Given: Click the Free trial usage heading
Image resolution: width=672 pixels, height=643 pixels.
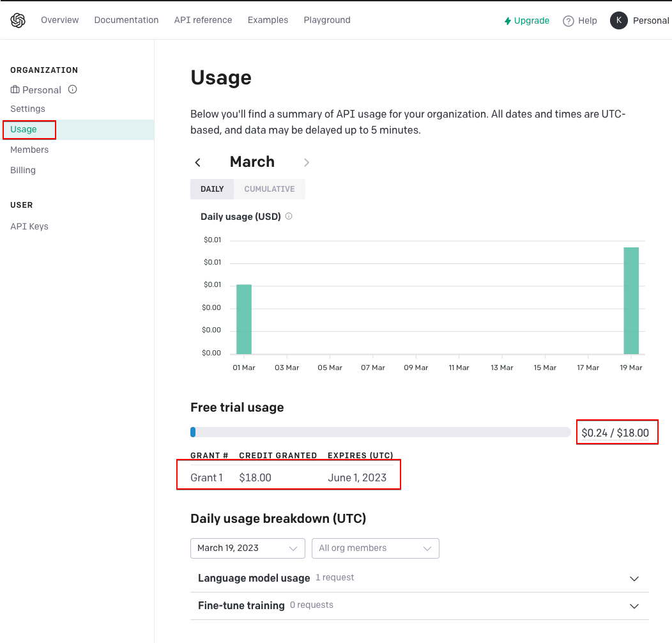Looking at the screenshot, I should [x=237, y=407].
